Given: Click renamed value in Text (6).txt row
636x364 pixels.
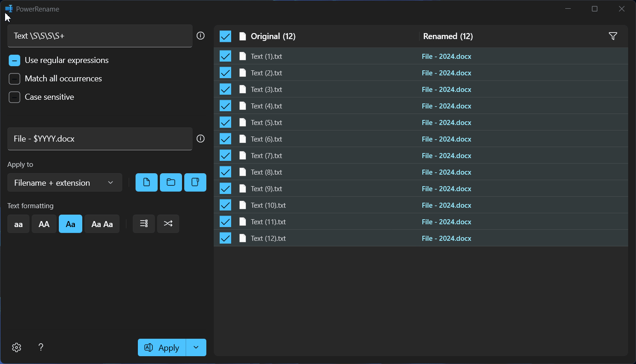Looking at the screenshot, I should [447, 139].
